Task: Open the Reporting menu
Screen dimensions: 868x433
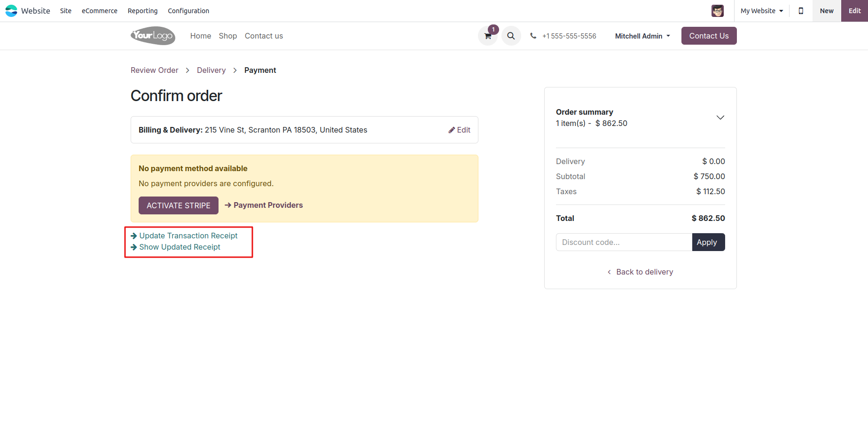Action: 142,11
